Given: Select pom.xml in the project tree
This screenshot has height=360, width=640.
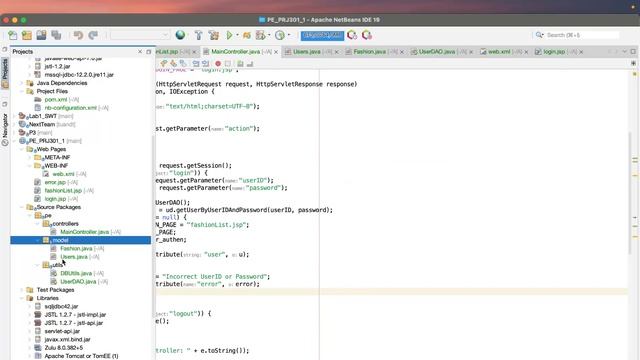Looking at the screenshot, I should [x=56, y=100].
